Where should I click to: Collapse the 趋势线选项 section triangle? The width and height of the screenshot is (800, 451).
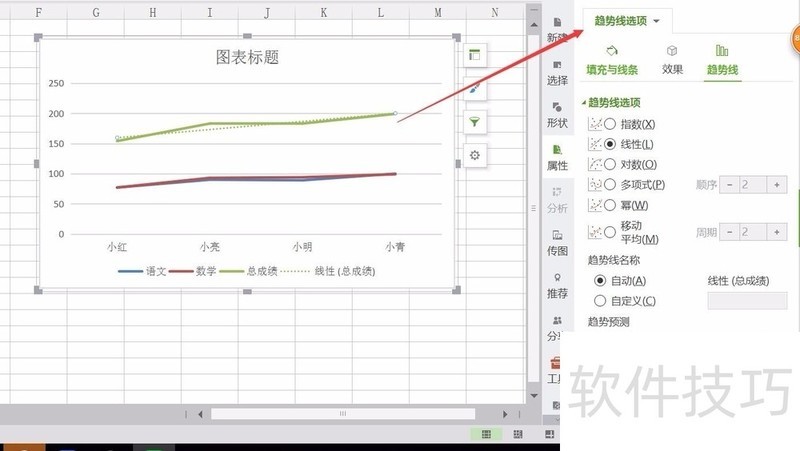tap(584, 103)
